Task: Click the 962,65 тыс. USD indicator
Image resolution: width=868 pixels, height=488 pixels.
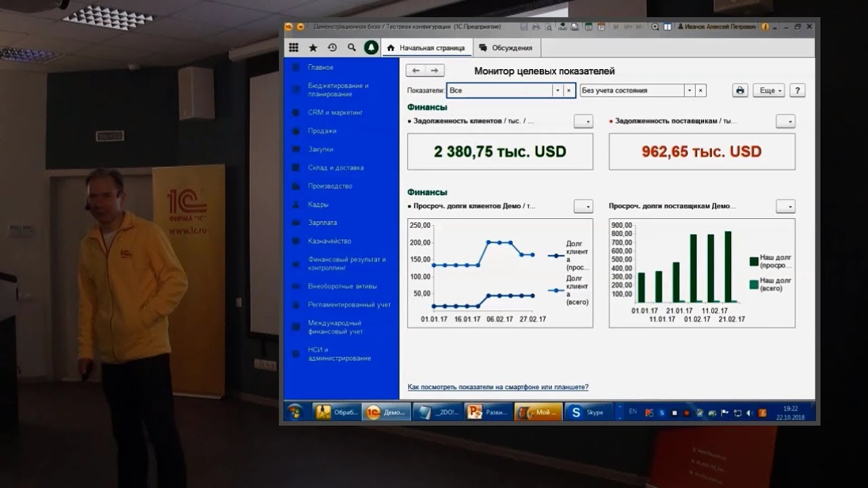Action: pyautogui.click(x=703, y=151)
